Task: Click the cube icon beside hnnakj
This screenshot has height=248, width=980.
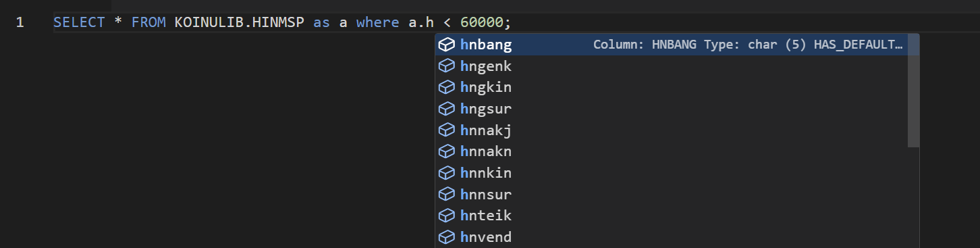Action: (x=445, y=130)
